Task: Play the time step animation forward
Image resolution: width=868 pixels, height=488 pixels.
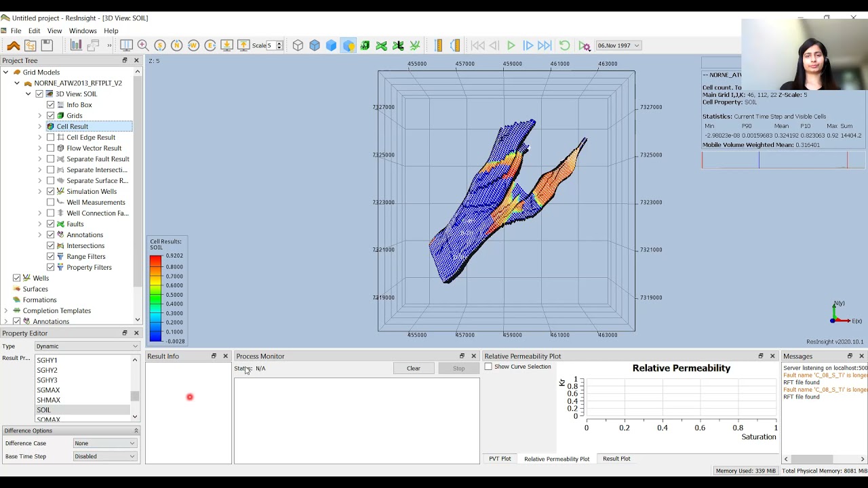Action: point(511,45)
